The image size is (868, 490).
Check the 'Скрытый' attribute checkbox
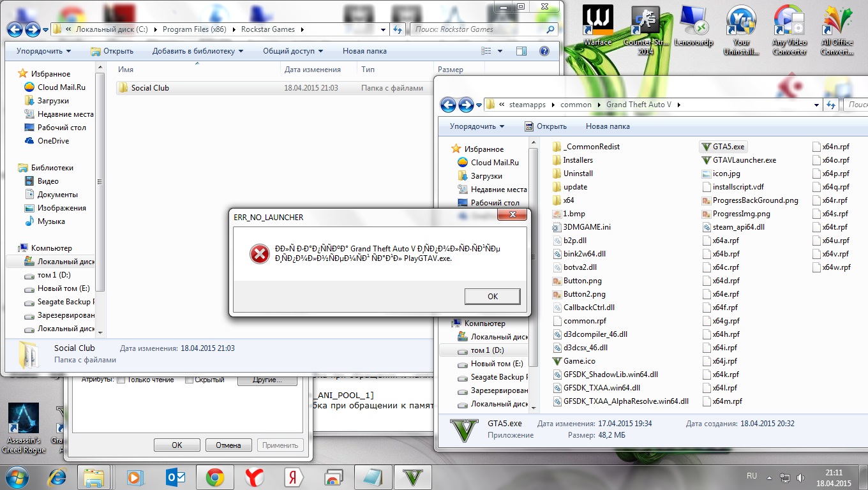tap(189, 380)
